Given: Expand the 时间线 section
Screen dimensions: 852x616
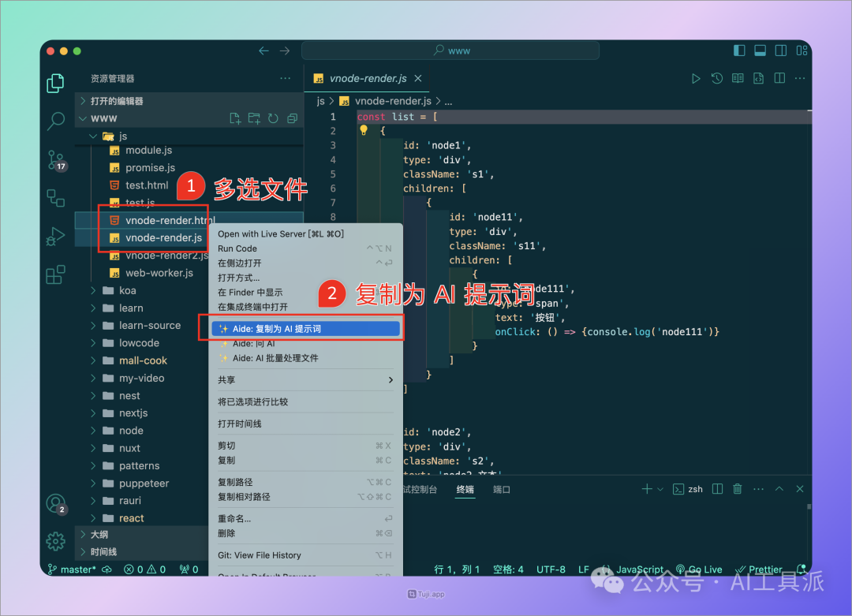Looking at the screenshot, I should (x=141, y=552).
